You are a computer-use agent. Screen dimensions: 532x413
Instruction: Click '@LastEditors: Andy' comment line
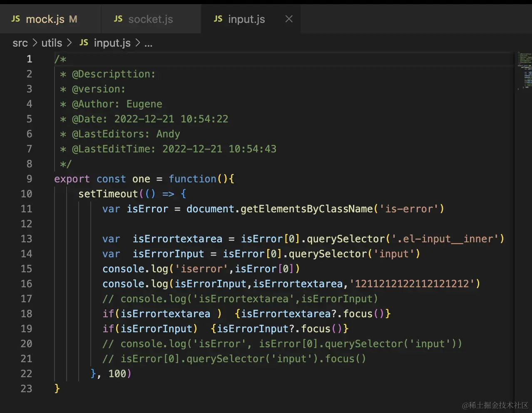pos(126,134)
